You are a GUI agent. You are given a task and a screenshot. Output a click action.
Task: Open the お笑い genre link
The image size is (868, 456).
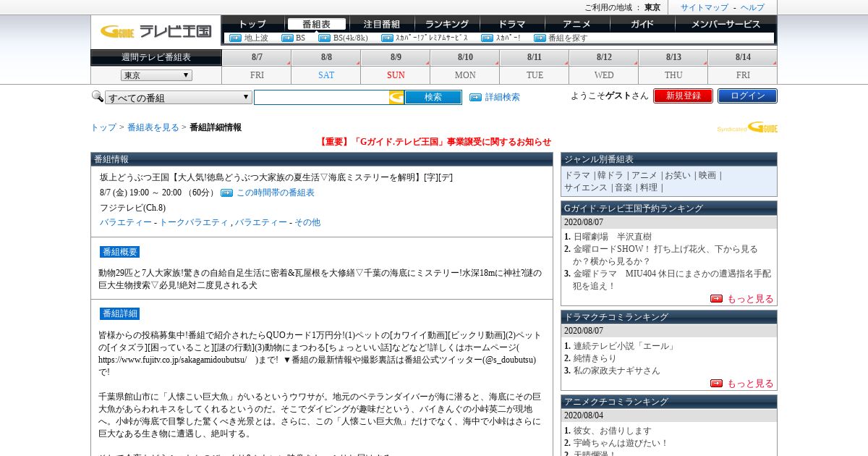678,175
